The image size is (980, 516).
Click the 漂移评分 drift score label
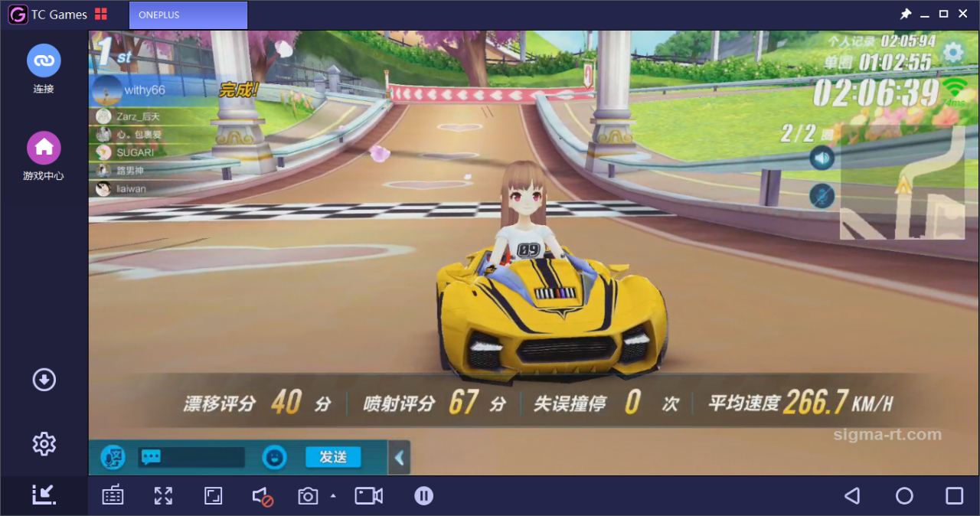click(x=219, y=403)
